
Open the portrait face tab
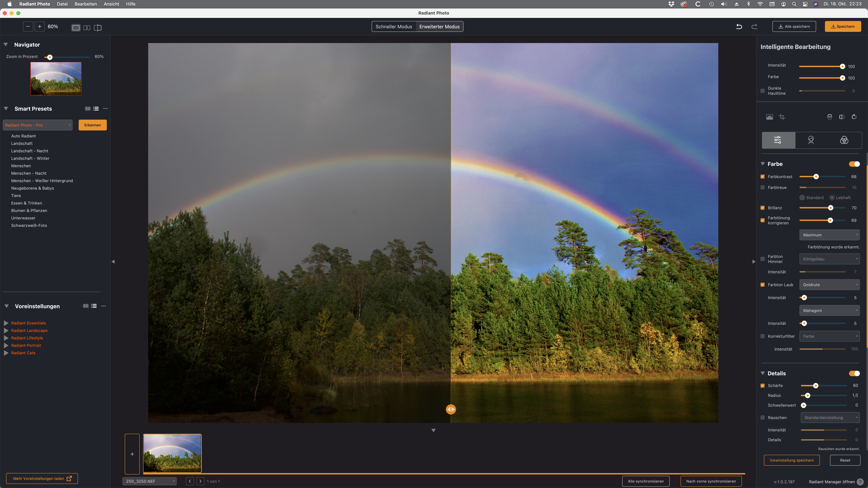click(x=811, y=140)
